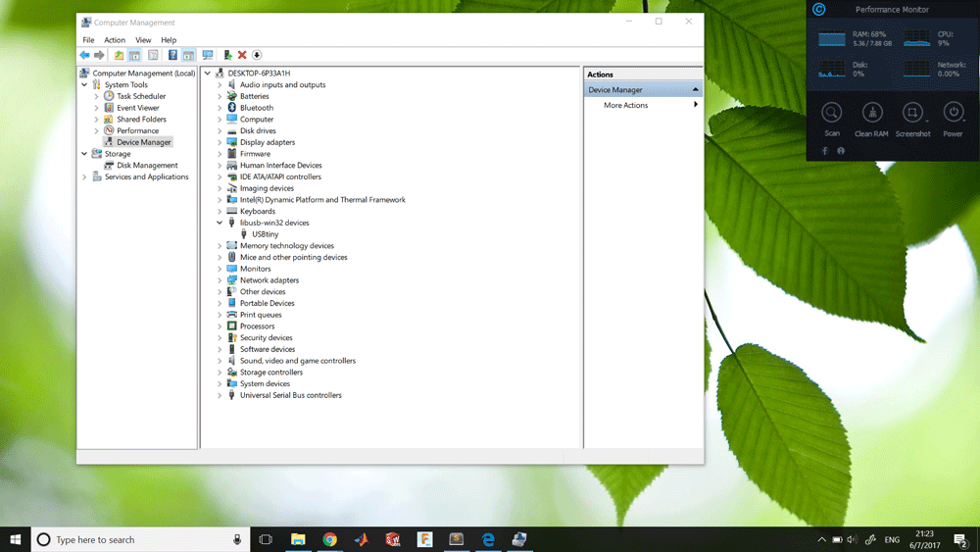This screenshot has height=552, width=980.
Task: Open Google Chrome from taskbar
Action: 330,539
